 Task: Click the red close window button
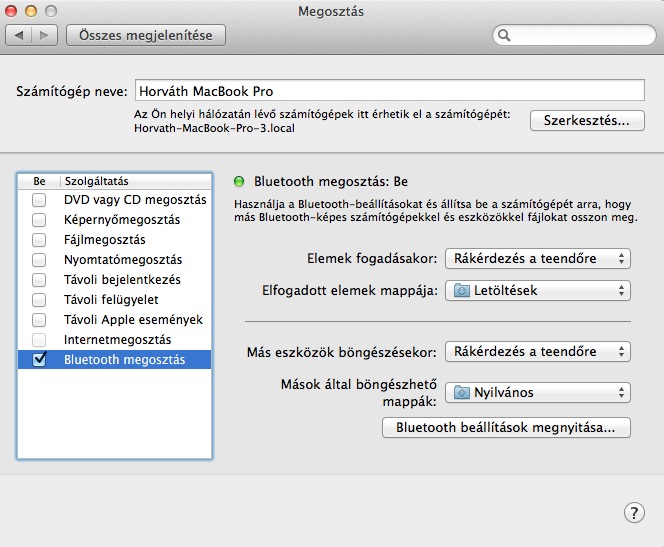click(x=11, y=11)
